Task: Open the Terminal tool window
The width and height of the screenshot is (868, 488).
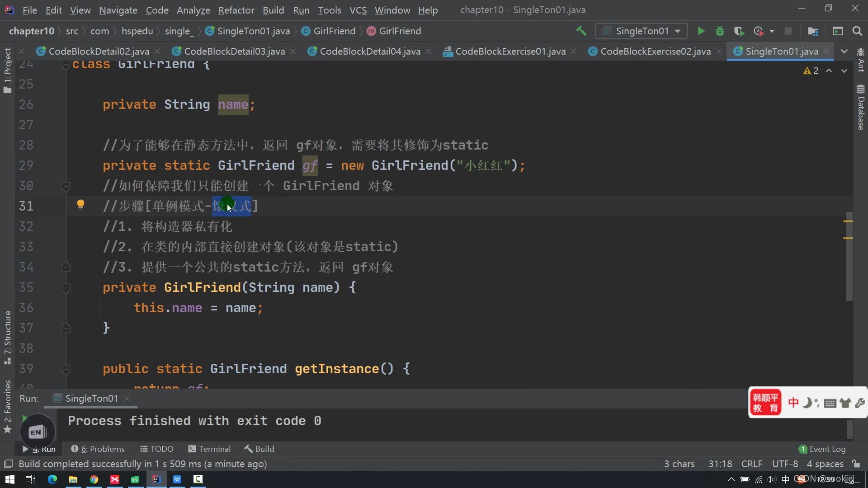Action: 209,449
